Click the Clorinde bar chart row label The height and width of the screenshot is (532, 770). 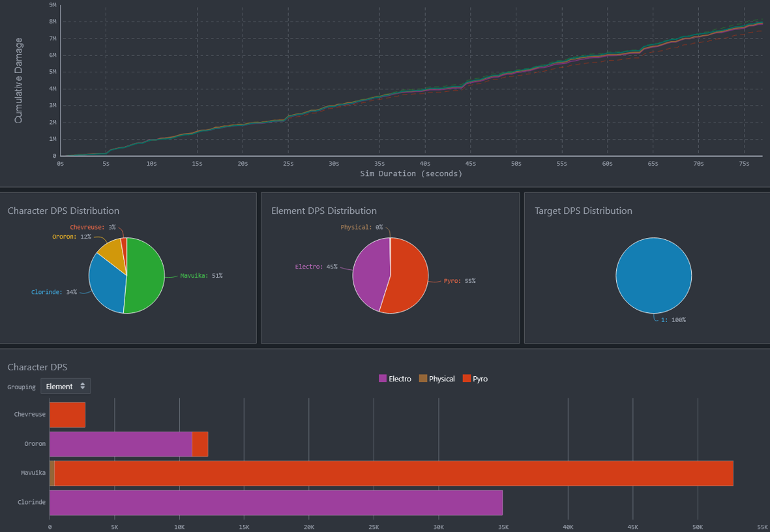[x=31, y=503]
